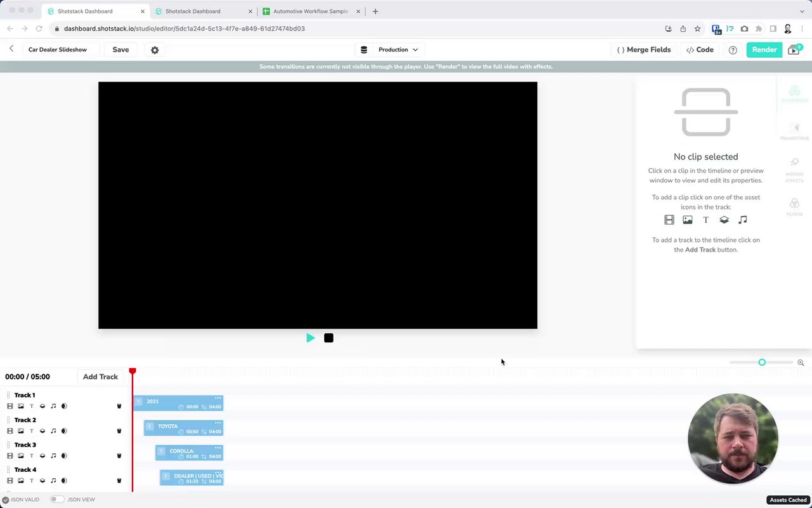812x508 pixels.
Task: Add an overlay layer asset to Track 1
Action: (x=43, y=406)
